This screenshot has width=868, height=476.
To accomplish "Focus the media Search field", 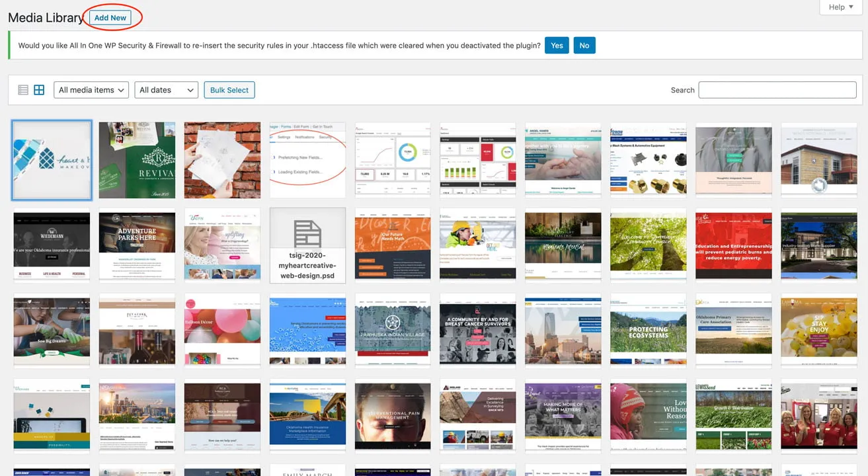I will point(777,90).
